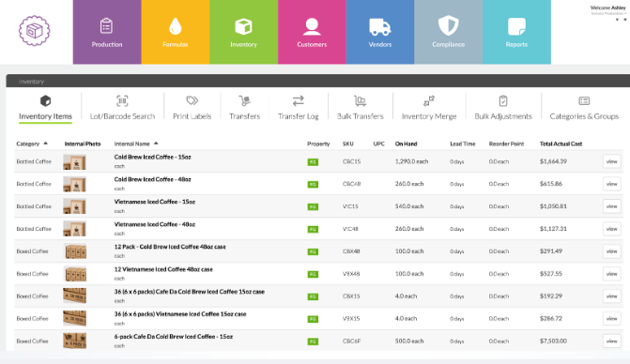Switch to the Transfers tab
This screenshot has height=364, width=630.
click(x=245, y=109)
